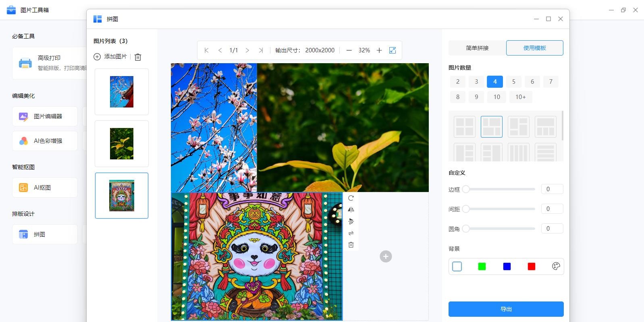Select the first four-grid template layout
The width and height of the screenshot is (644, 322).
click(x=464, y=126)
